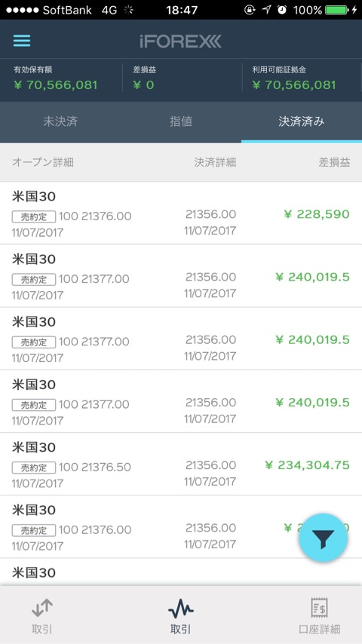Image resolution: width=362 pixels, height=644 pixels.
Task: Select the 決済済み tab
Action: (x=302, y=121)
